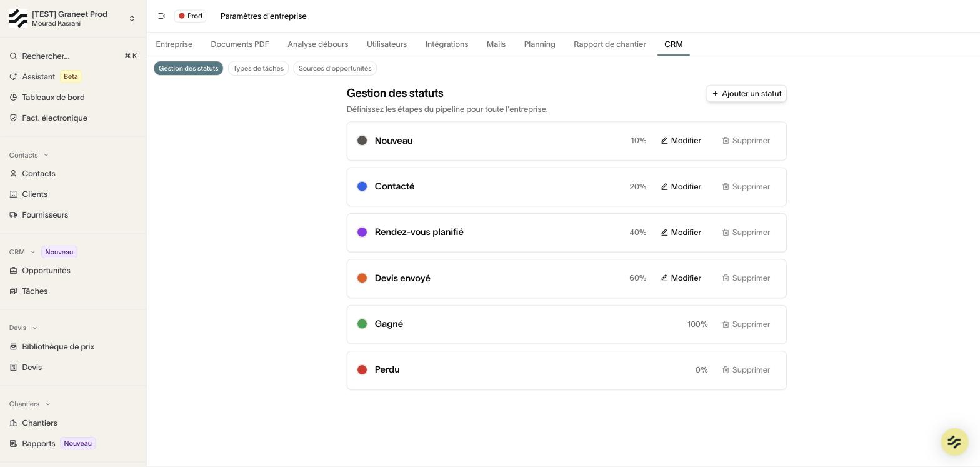980x467 pixels.
Task: Select the Gestion des statuts pill
Action: 189,69
